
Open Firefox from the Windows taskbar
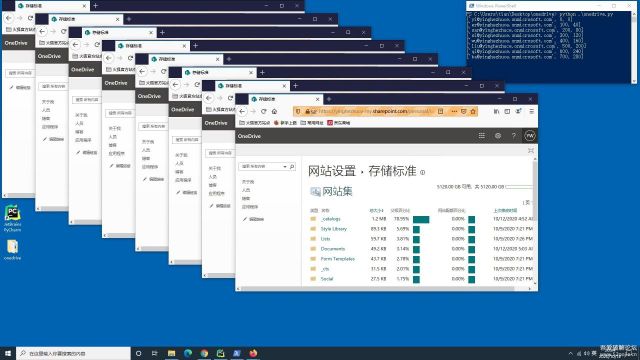click(253, 353)
